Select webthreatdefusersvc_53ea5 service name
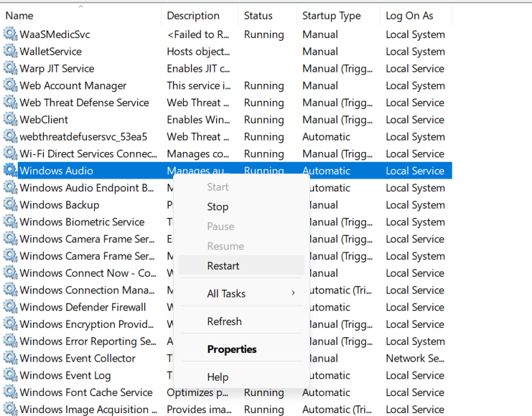 tap(83, 136)
